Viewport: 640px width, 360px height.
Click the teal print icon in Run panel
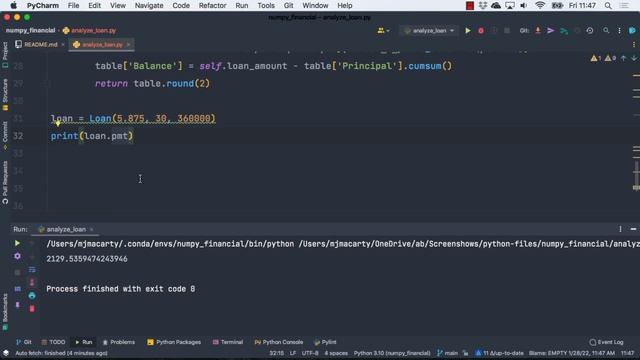click(x=32, y=296)
